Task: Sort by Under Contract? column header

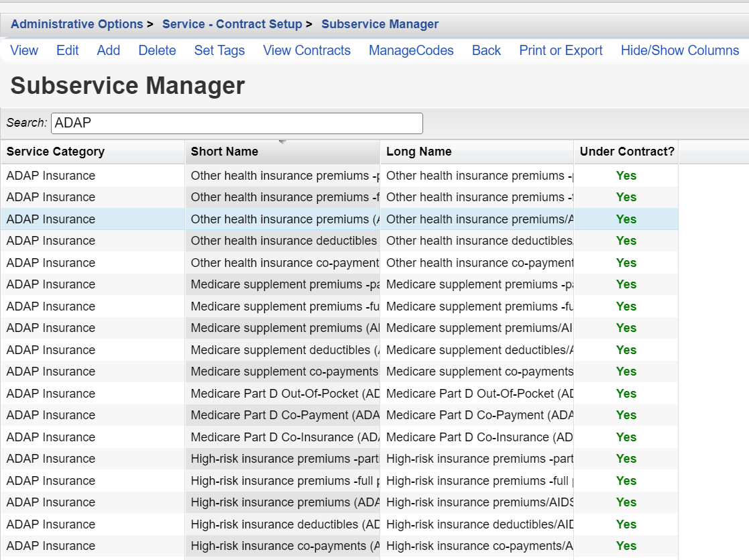Action: pyautogui.click(x=627, y=152)
